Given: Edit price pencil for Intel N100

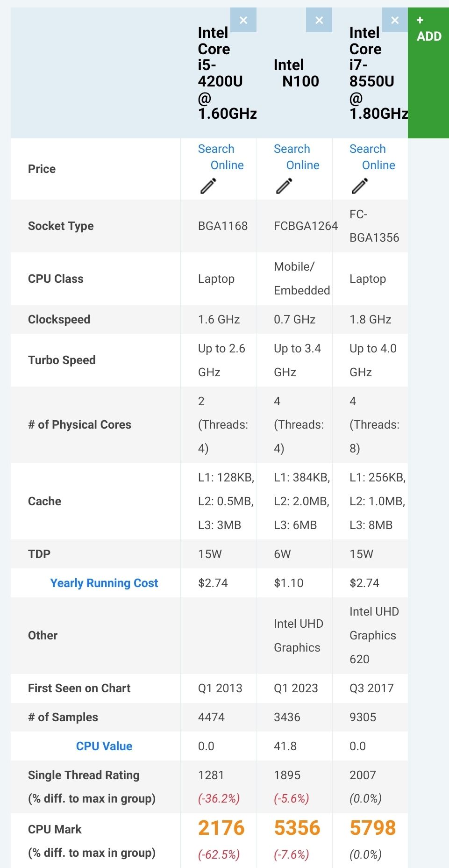Looking at the screenshot, I should pyautogui.click(x=284, y=186).
